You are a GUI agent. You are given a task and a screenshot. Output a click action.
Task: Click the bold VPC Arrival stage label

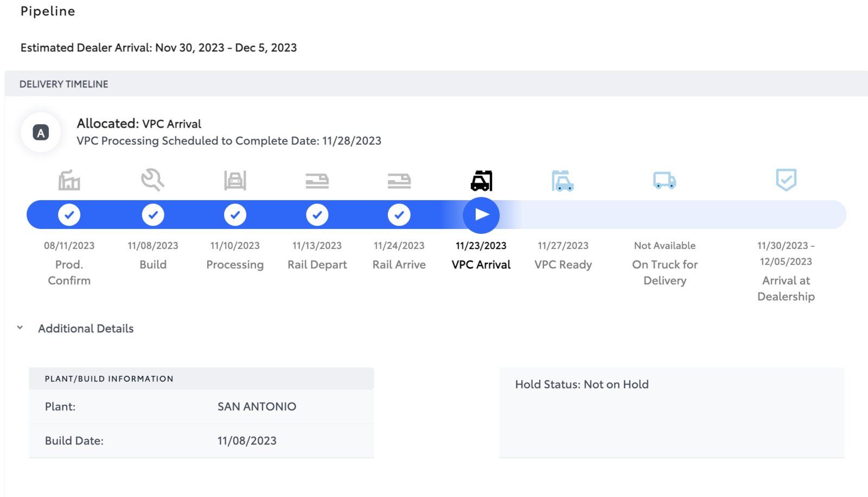pyautogui.click(x=481, y=265)
